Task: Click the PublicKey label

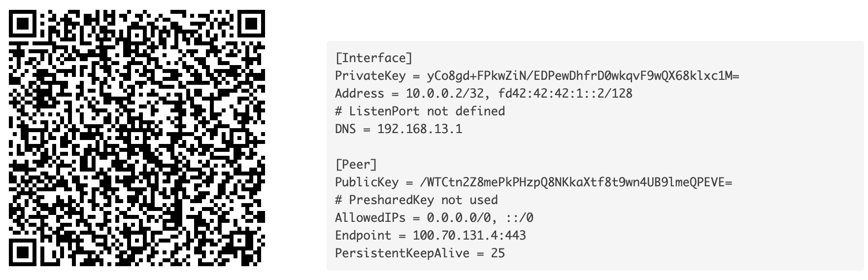Action: tap(367, 182)
